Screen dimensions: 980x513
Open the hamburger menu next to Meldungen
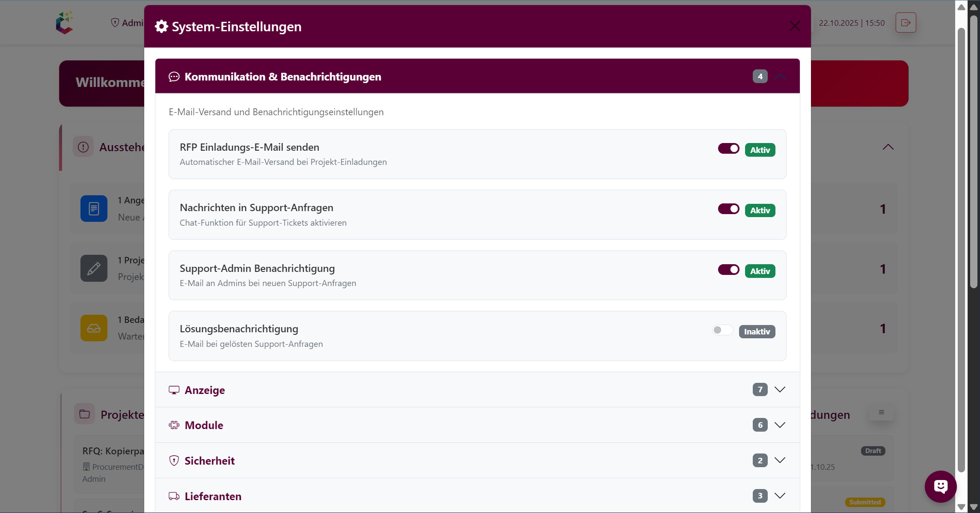coord(881,412)
